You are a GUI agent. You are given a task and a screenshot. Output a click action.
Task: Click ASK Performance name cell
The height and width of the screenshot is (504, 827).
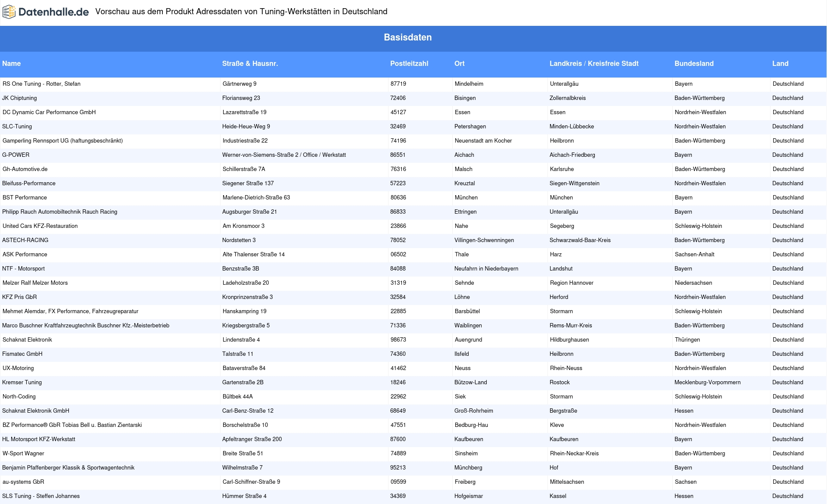[x=25, y=255]
